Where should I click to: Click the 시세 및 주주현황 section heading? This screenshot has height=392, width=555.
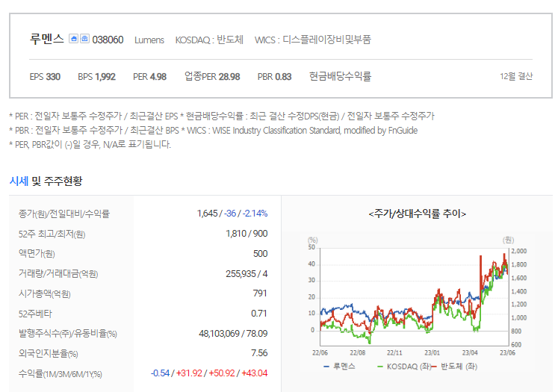[46, 181]
